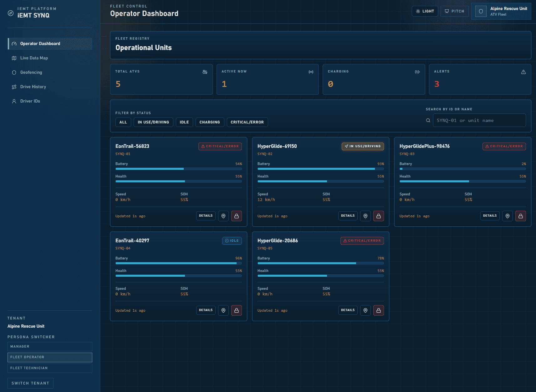Select the Fleet Technician persona
This screenshot has height=392, width=536.
pyautogui.click(x=50, y=368)
